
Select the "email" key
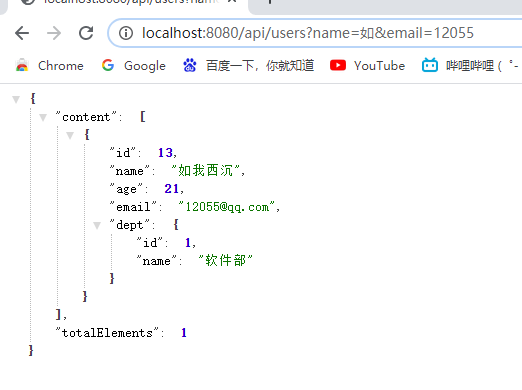[133, 207]
